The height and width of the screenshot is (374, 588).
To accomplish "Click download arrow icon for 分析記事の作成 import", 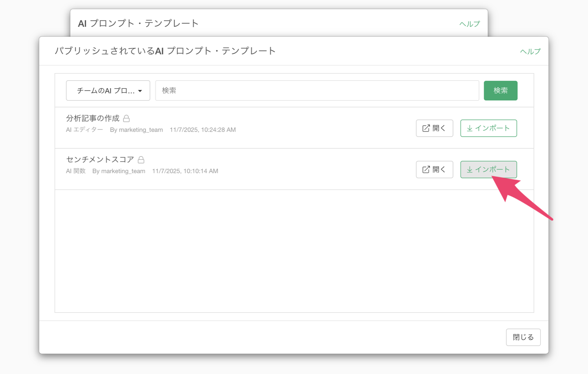I will (470, 128).
